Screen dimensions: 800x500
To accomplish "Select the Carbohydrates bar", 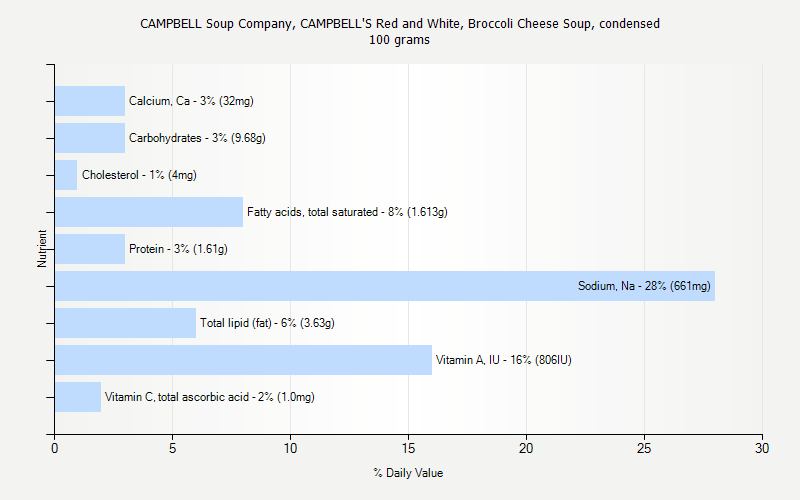I will [90, 138].
